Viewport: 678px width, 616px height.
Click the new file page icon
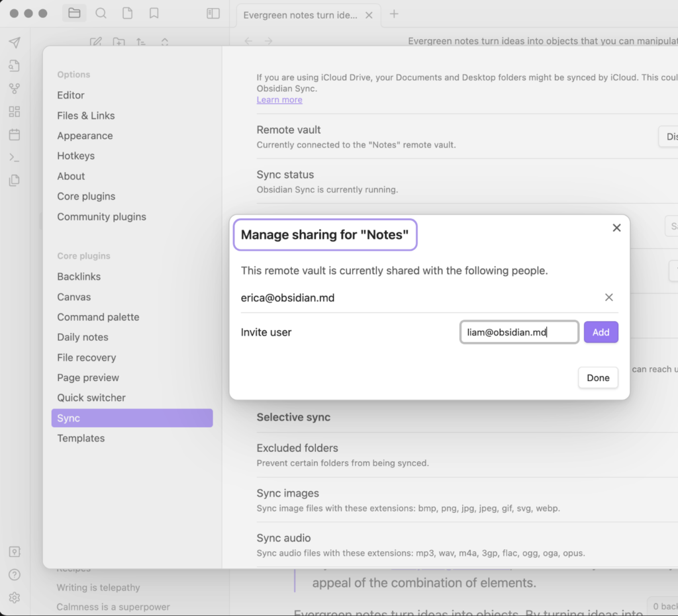coord(128,13)
